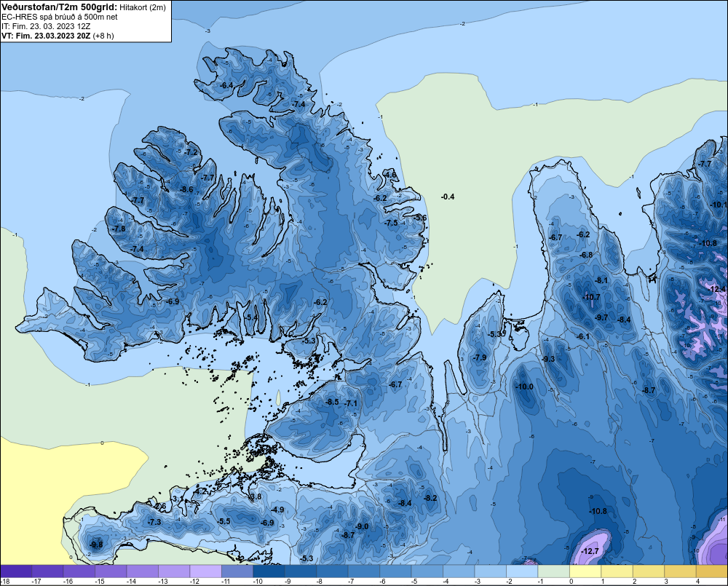
Task: Click the temperature value -7.9
Action: point(480,357)
